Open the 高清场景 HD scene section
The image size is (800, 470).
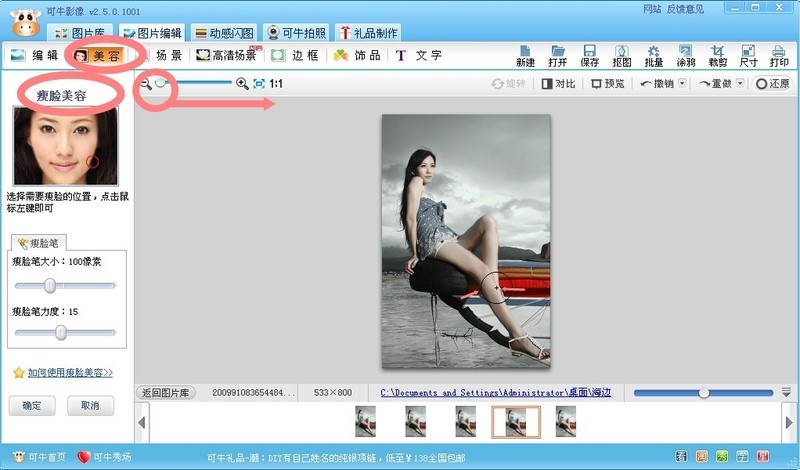click(x=228, y=55)
